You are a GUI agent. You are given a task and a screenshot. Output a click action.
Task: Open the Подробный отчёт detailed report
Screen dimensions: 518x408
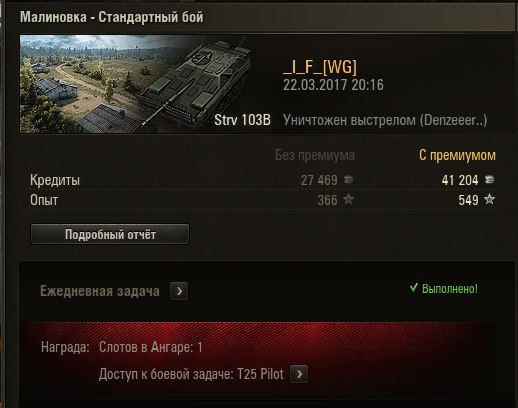tap(110, 234)
